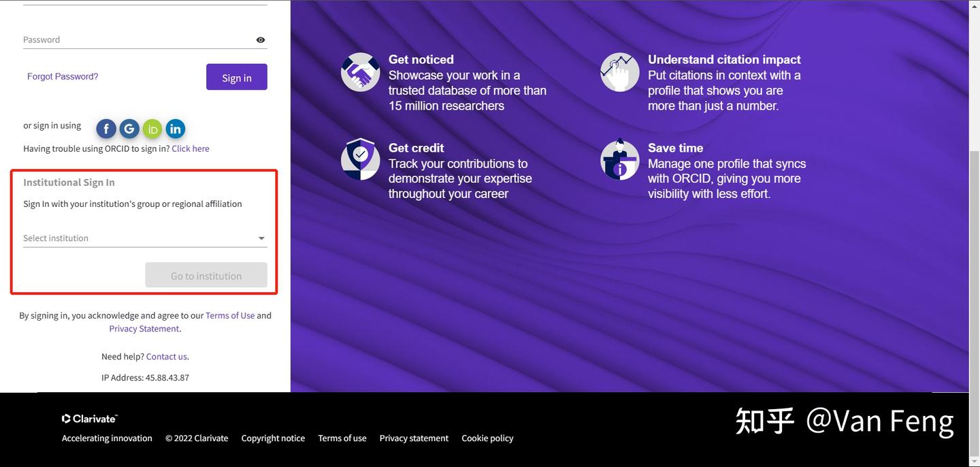Click the Understand citation impact icon

click(x=620, y=72)
